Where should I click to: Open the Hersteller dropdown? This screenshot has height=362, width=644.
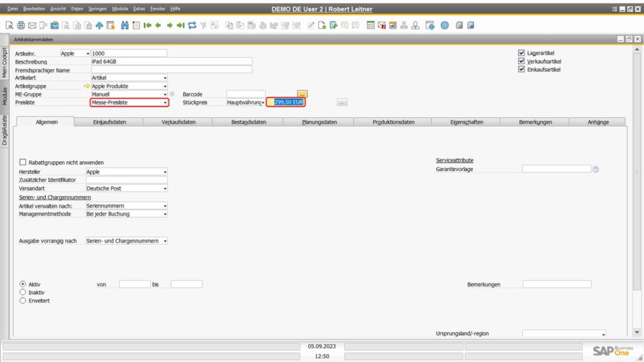(126, 172)
